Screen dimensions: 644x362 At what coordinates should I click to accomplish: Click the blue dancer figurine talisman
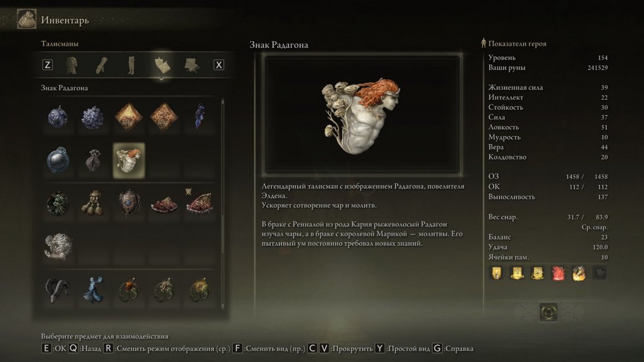[x=94, y=290]
